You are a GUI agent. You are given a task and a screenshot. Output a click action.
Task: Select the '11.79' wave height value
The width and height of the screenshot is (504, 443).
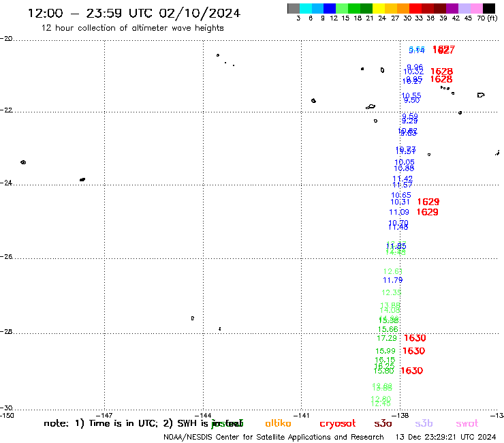point(393,280)
